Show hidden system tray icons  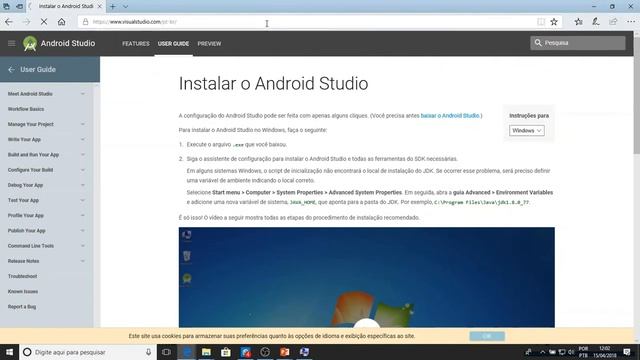(x=542, y=352)
